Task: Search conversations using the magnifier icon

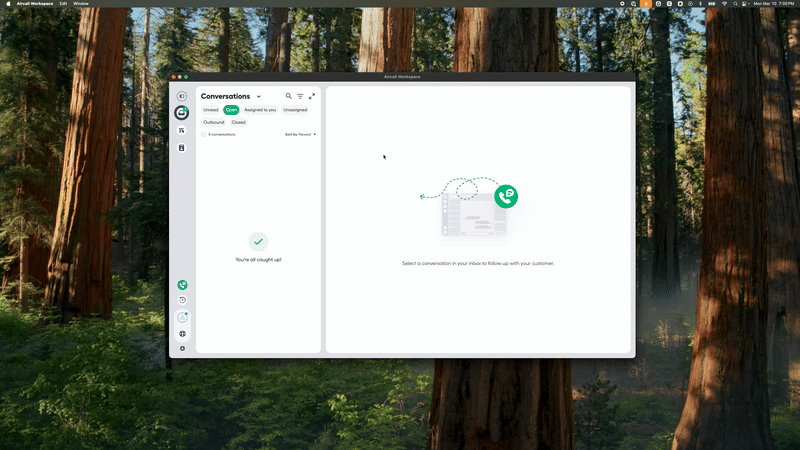Action: tap(289, 96)
